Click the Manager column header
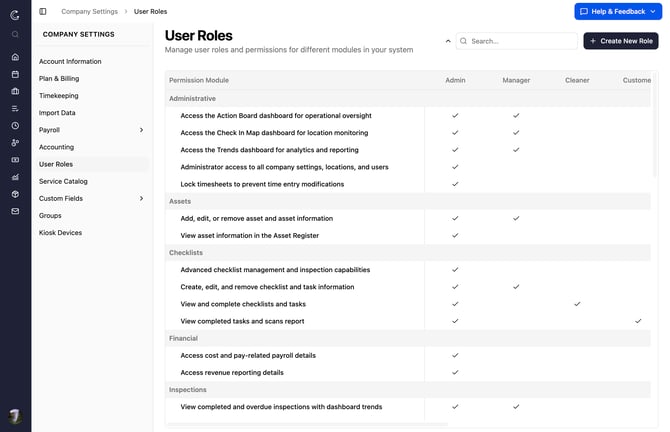The width and height of the screenshot is (670, 432). [x=516, y=80]
